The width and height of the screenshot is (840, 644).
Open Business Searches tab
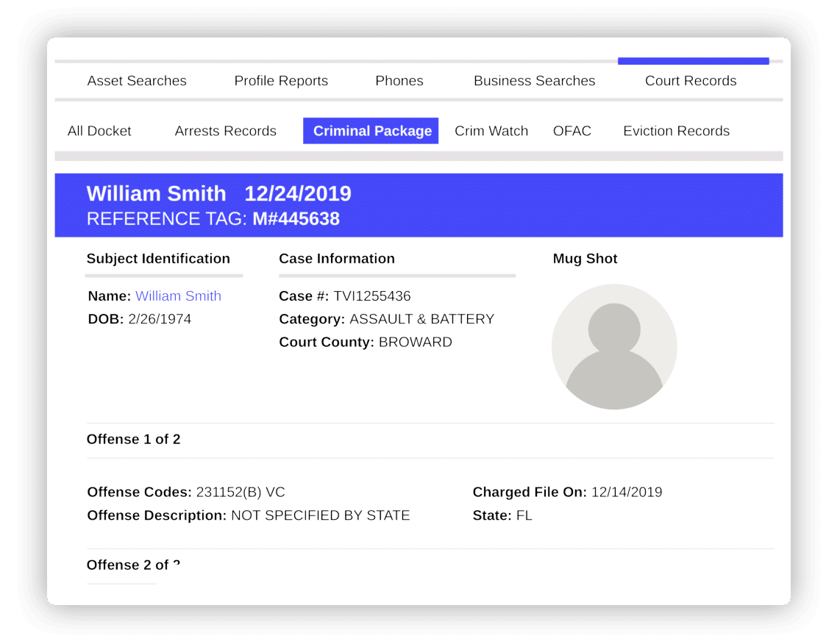click(x=534, y=81)
